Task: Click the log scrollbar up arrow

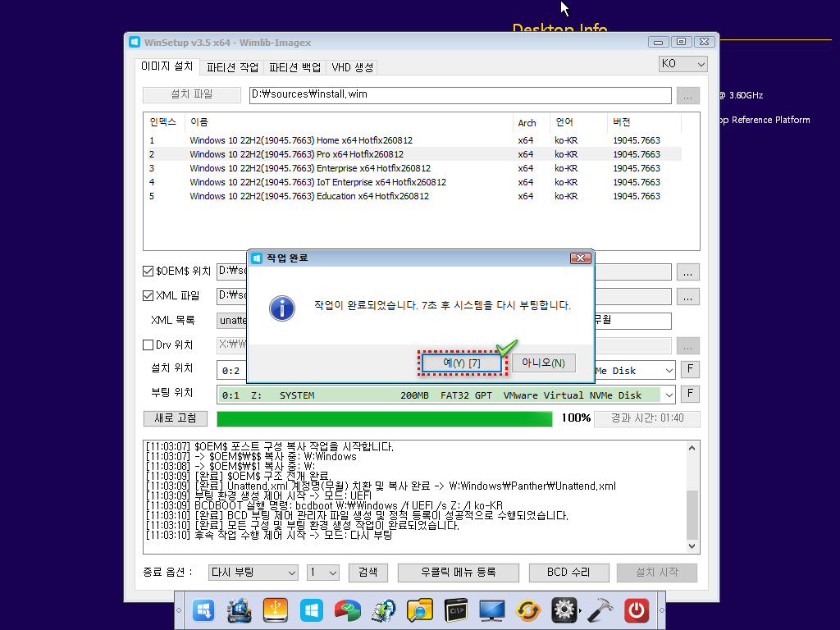Action: click(x=692, y=448)
